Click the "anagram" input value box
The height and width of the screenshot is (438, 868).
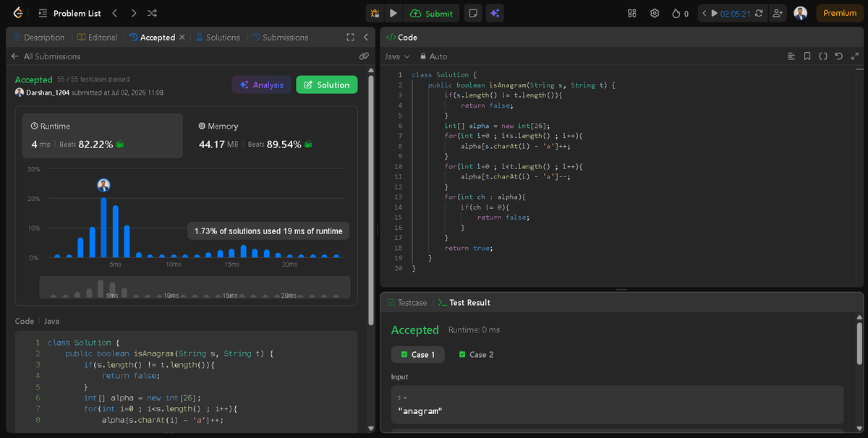click(617, 405)
